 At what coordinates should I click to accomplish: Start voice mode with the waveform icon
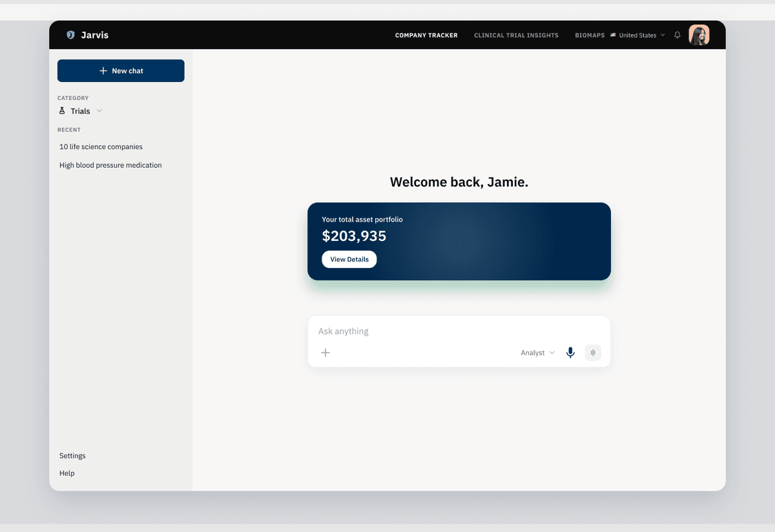pyautogui.click(x=593, y=353)
